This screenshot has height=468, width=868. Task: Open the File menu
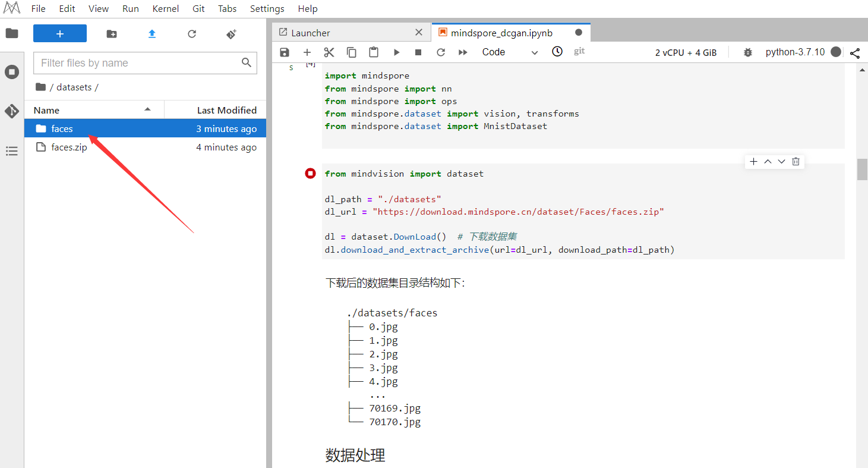click(38, 9)
